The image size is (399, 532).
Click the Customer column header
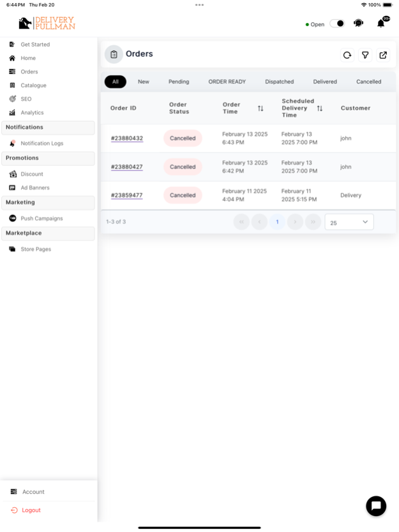pos(356,108)
